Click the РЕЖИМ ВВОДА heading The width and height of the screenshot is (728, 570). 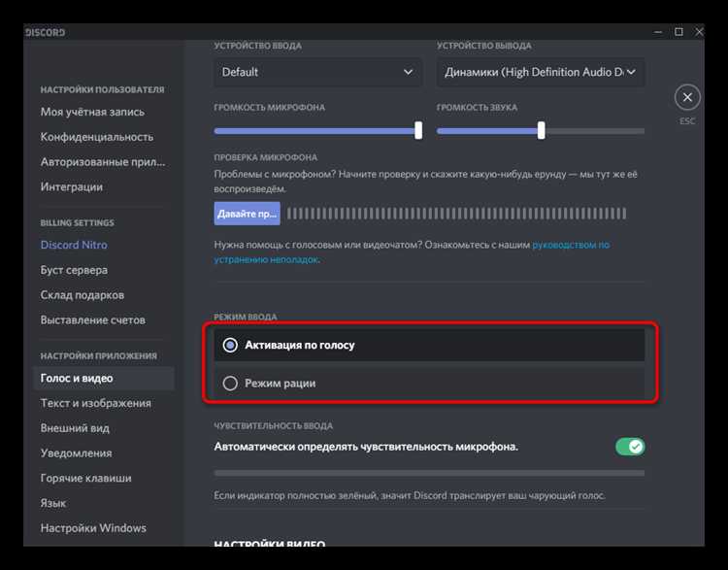click(x=246, y=317)
